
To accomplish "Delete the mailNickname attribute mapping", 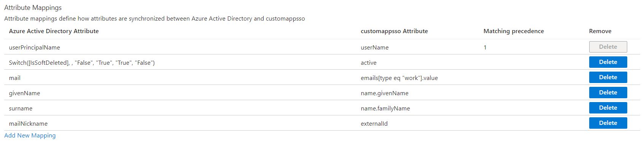I will point(608,123).
